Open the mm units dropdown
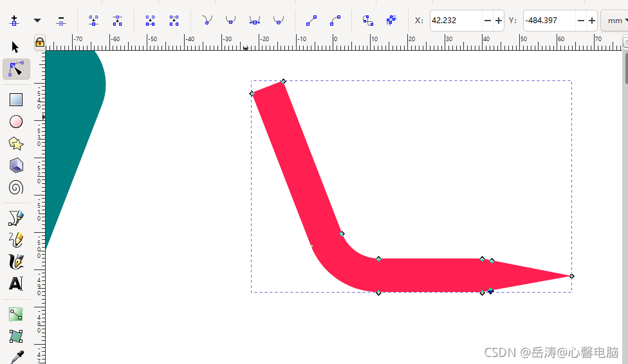 coord(614,21)
